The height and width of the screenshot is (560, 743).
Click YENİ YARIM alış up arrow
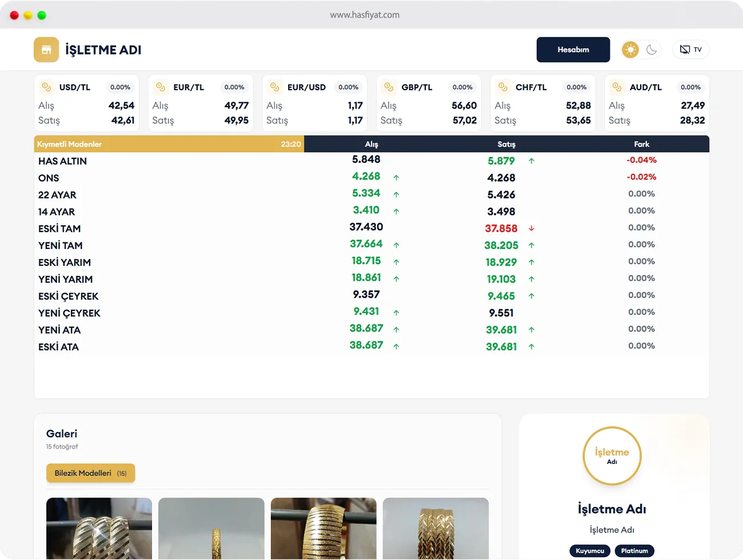pyautogui.click(x=396, y=279)
